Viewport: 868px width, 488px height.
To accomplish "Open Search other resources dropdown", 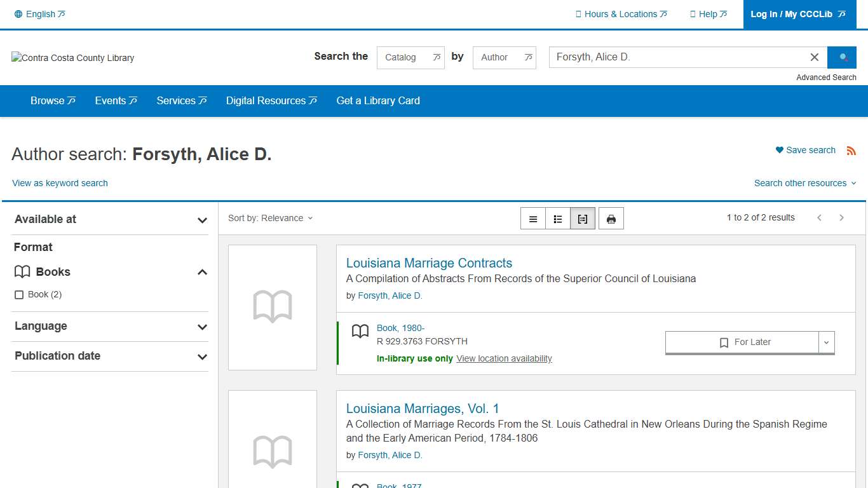I will (806, 183).
